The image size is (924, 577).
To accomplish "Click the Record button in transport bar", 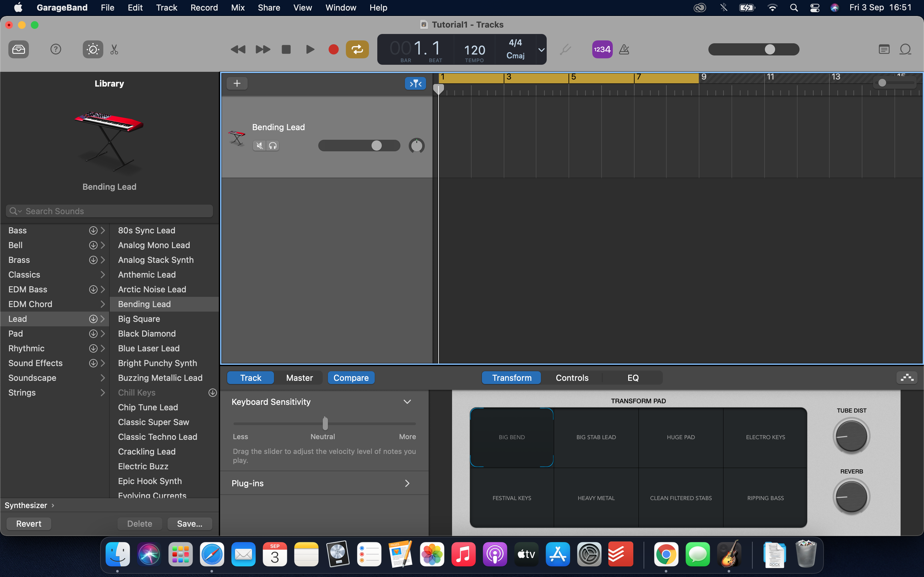I will (333, 49).
